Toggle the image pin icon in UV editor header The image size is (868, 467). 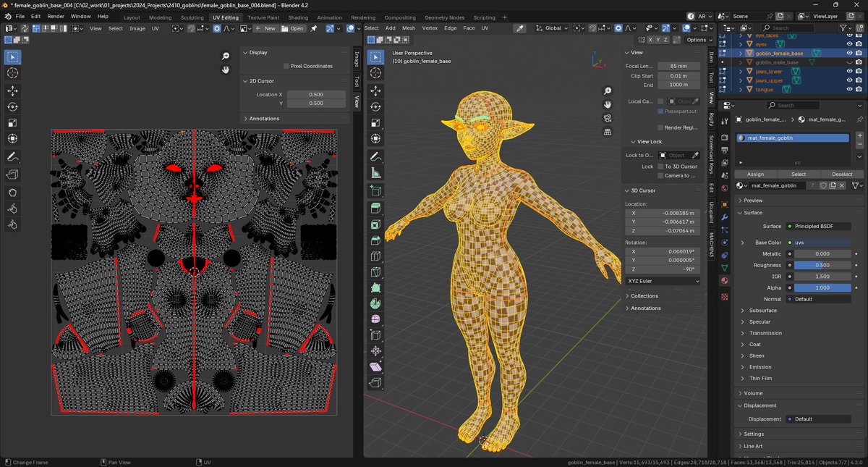(314, 28)
